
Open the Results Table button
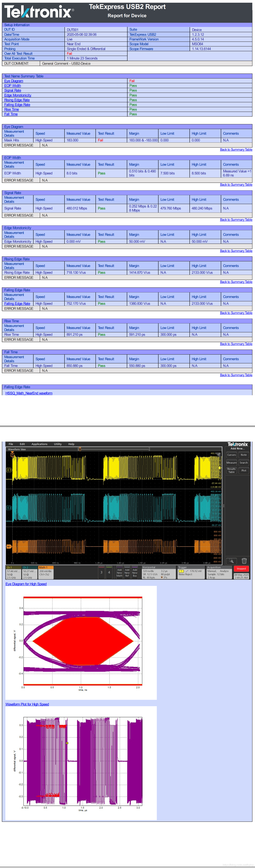tap(231, 471)
